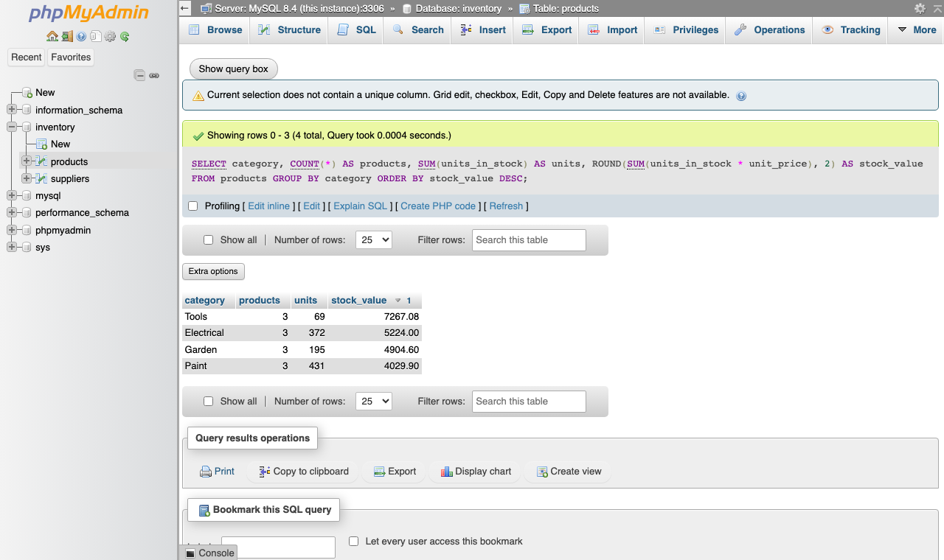Viewport: 944px width, 560px height.
Task: Expand the phpmyadmin database node
Action: pyautogui.click(x=11, y=230)
